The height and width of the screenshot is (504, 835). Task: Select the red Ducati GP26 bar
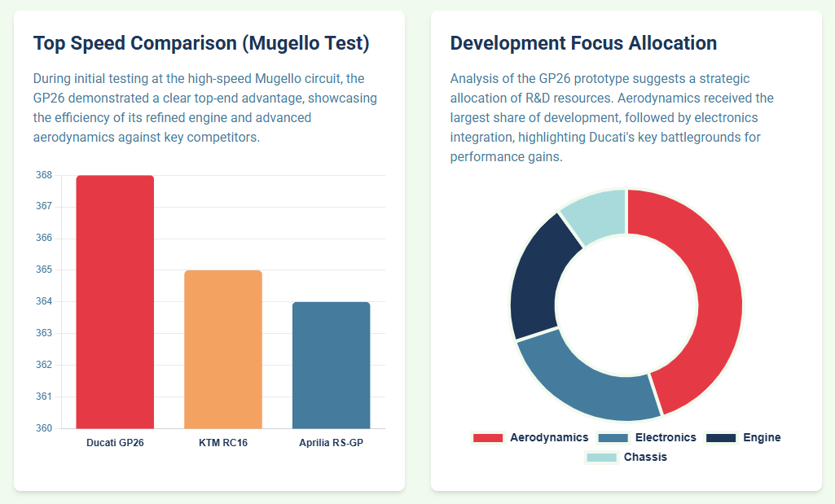click(x=115, y=301)
